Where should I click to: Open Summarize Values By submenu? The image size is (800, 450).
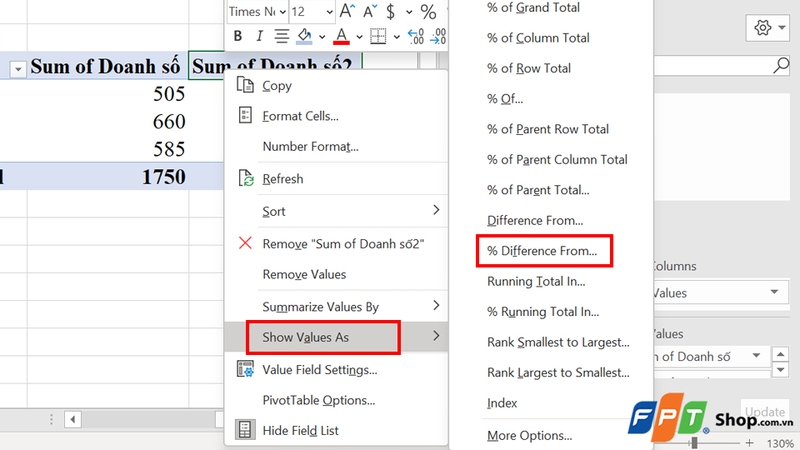point(336,306)
